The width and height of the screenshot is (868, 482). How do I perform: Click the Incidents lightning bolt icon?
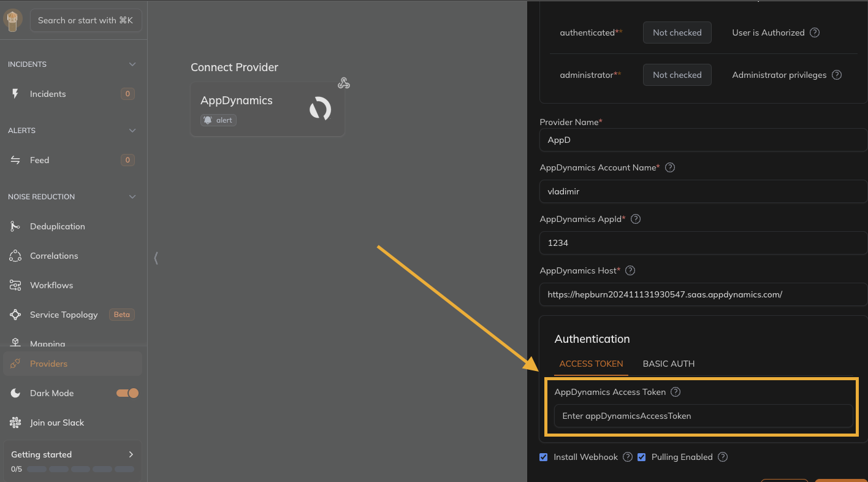point(15,94)
